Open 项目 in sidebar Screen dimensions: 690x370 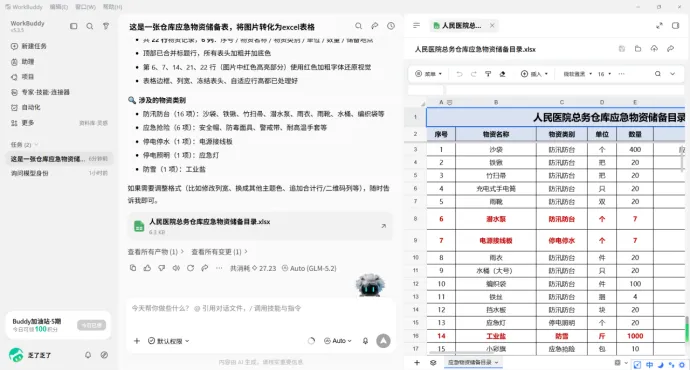22,77
